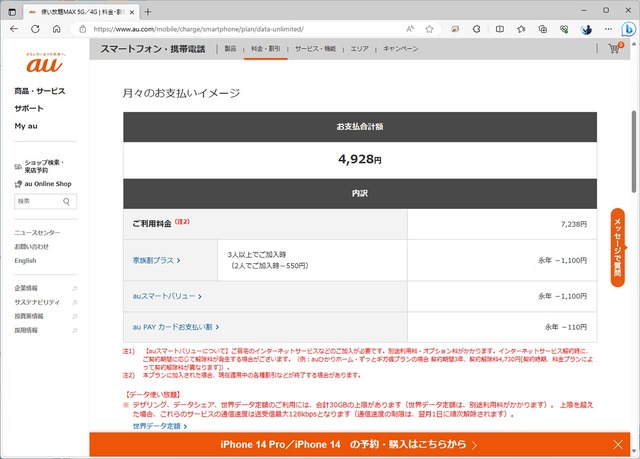Open the キャンペーン menu item
The height and width of the screenshot is (459, 640).
point(400,49)
